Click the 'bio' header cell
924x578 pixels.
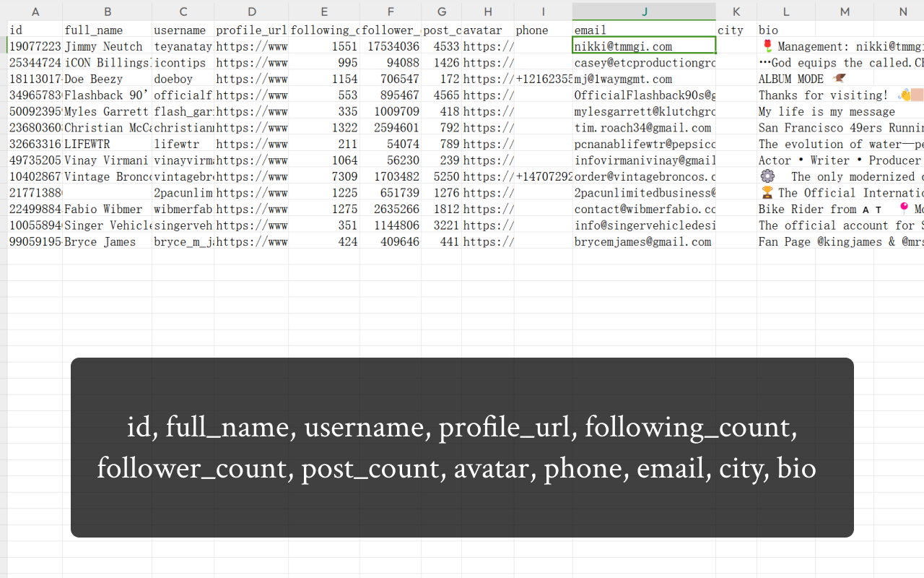[786, 30]
